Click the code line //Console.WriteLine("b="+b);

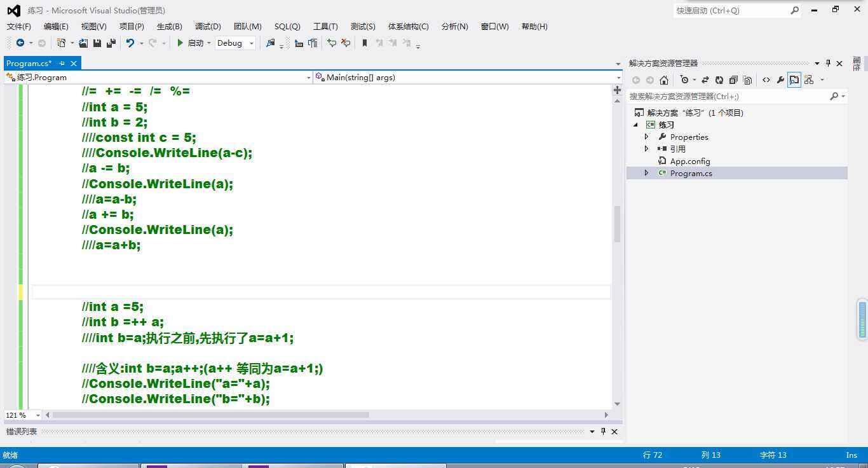tap(176, 399)
